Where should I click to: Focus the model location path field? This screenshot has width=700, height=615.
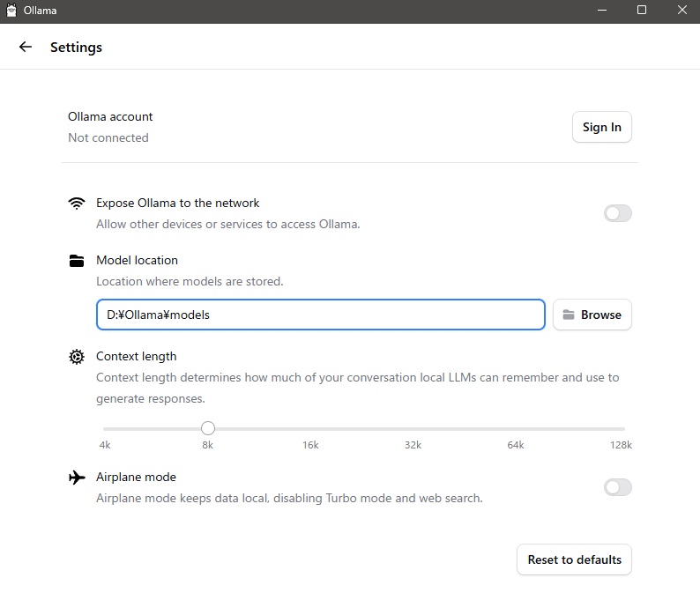click(321, 315)
